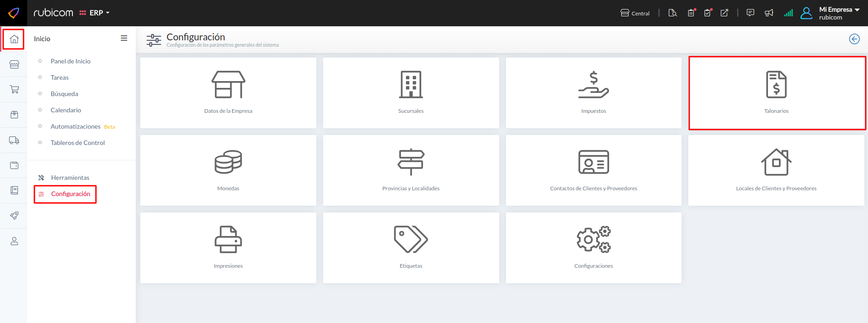Select Panel de Inicio menu item
The height and width of the screenshot is (323, 868).
(x=71, y=61)
